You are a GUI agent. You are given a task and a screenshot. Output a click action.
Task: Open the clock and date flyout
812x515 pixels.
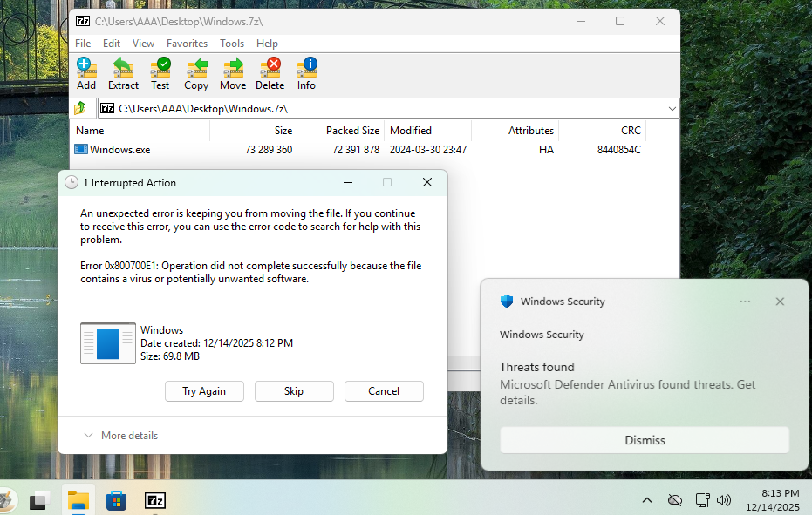773,500
